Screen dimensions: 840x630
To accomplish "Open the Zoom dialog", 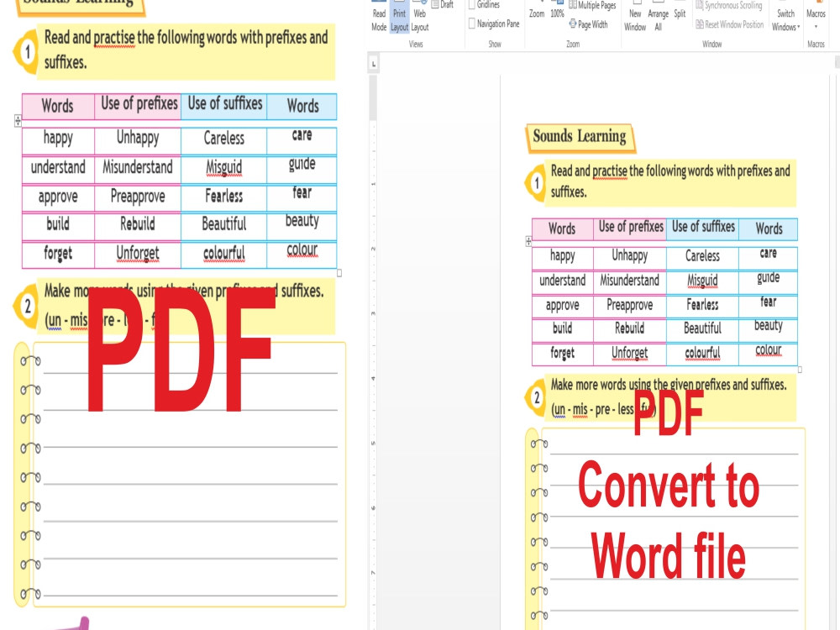I will pyautogui.click(x=538, y=13).
